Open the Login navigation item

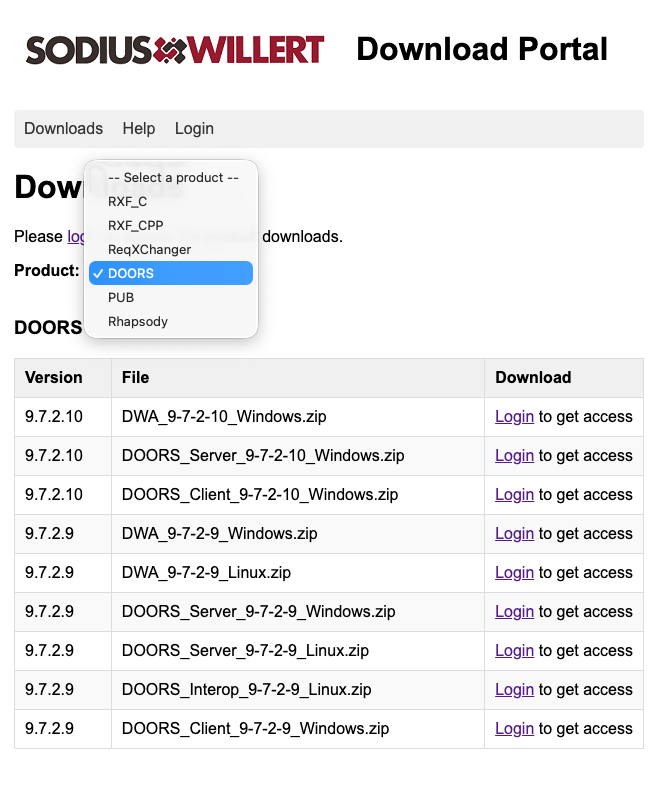[194, 129]
